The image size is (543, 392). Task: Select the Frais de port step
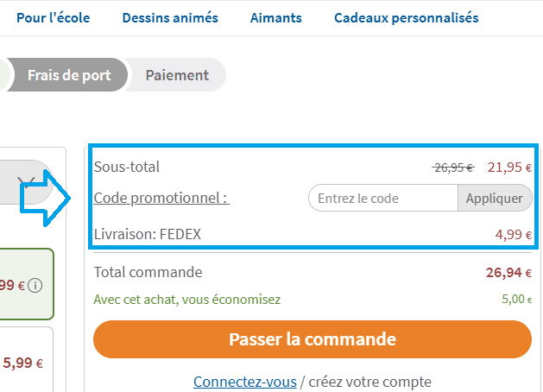click(67, 75)
